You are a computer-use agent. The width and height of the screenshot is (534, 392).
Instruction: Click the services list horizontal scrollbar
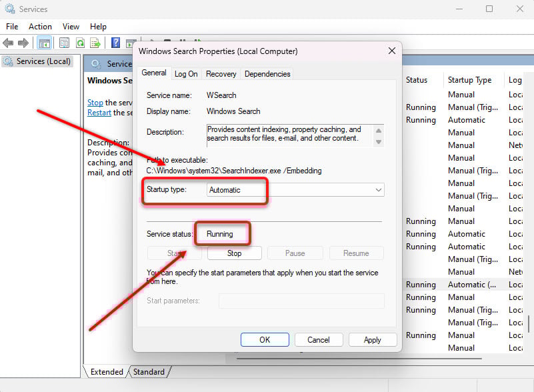coord(359,359)
